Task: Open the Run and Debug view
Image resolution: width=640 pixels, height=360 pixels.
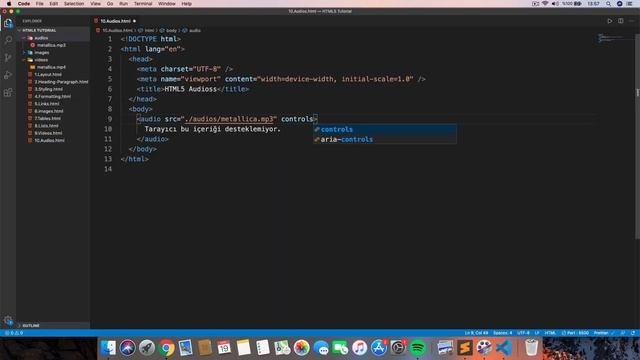Action: click(8, 75)
